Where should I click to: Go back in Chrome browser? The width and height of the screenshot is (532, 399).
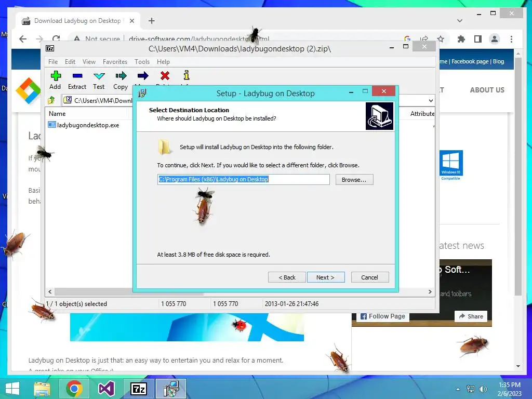pyautogui.click(x=23, y=38)
